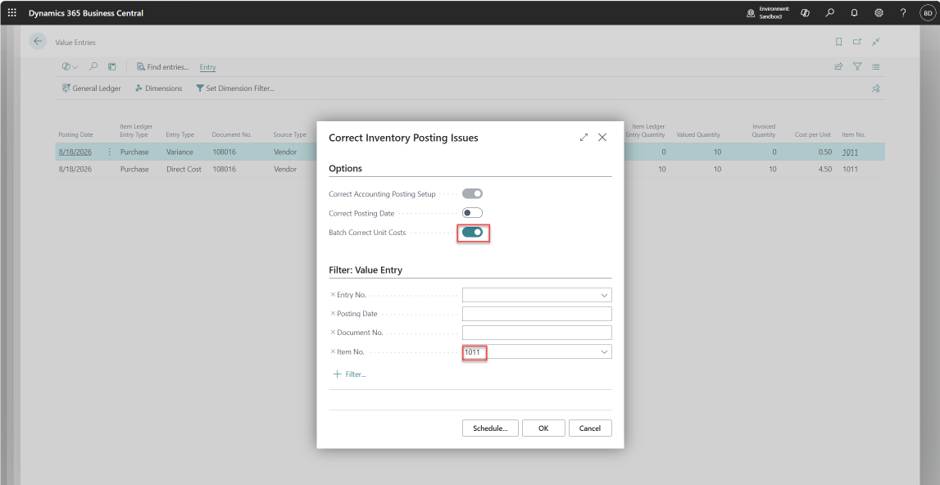Click the Cancel button
Image resolution: width=940 pixels, height=485 pixels.
[590, 428]
